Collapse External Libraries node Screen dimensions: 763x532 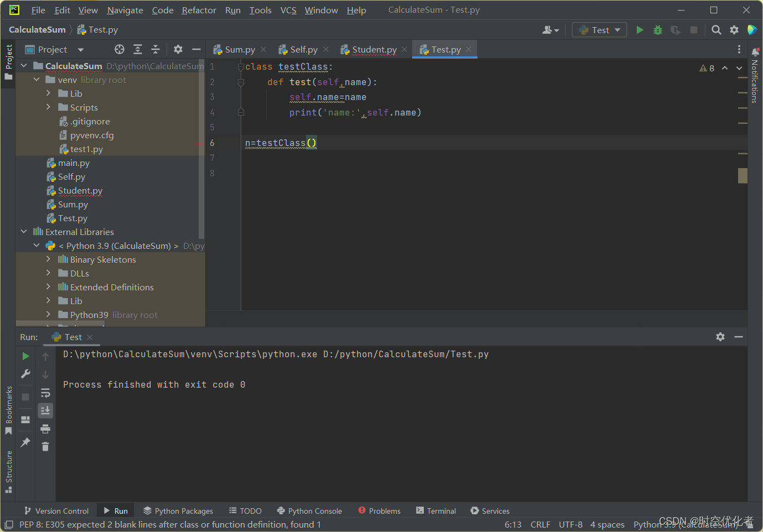click(24, 232)
